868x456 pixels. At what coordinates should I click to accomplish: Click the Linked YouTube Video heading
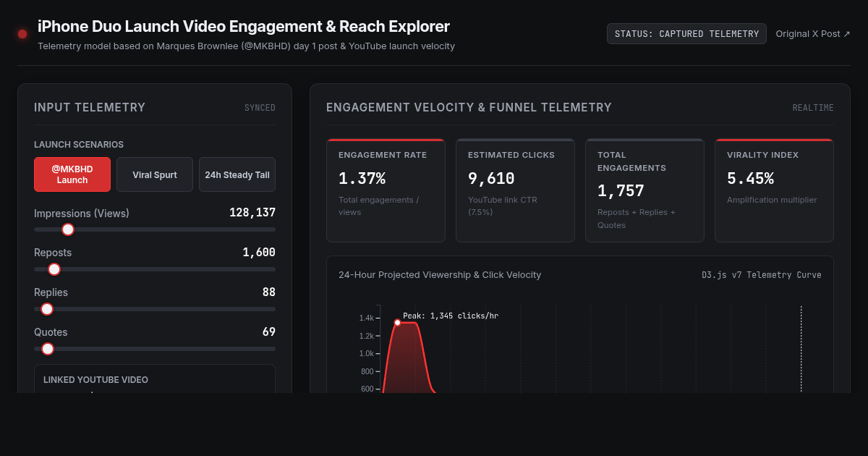[95, 380]
